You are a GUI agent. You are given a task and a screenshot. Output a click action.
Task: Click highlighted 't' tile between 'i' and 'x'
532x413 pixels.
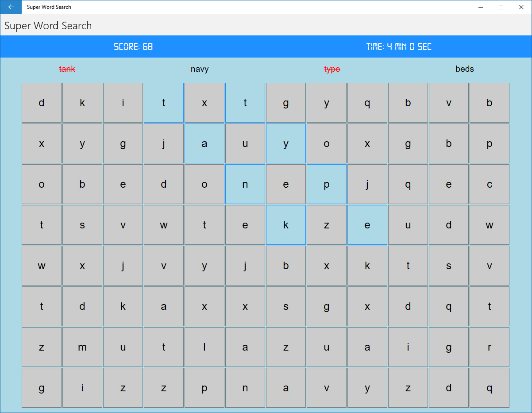pos(164,103)
